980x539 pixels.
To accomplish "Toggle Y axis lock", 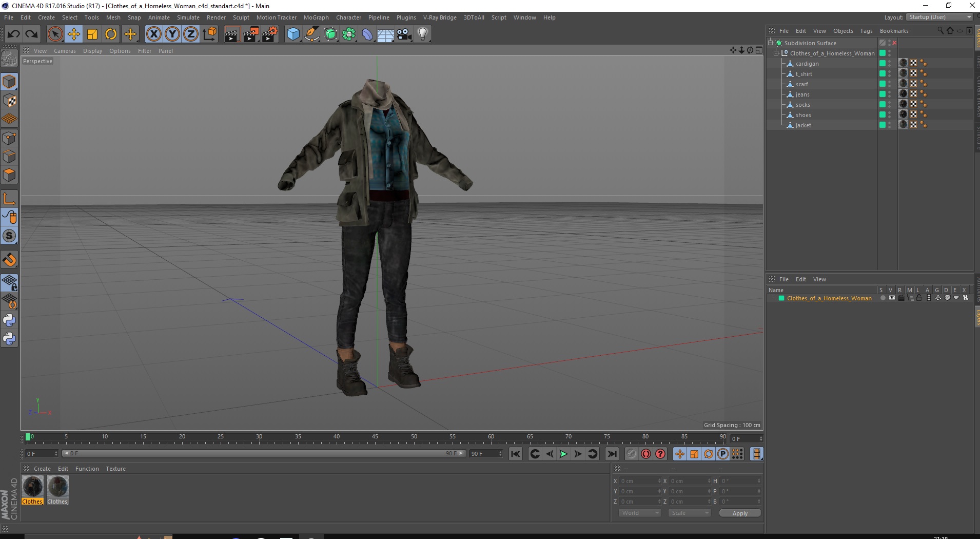I will [172, 34].
